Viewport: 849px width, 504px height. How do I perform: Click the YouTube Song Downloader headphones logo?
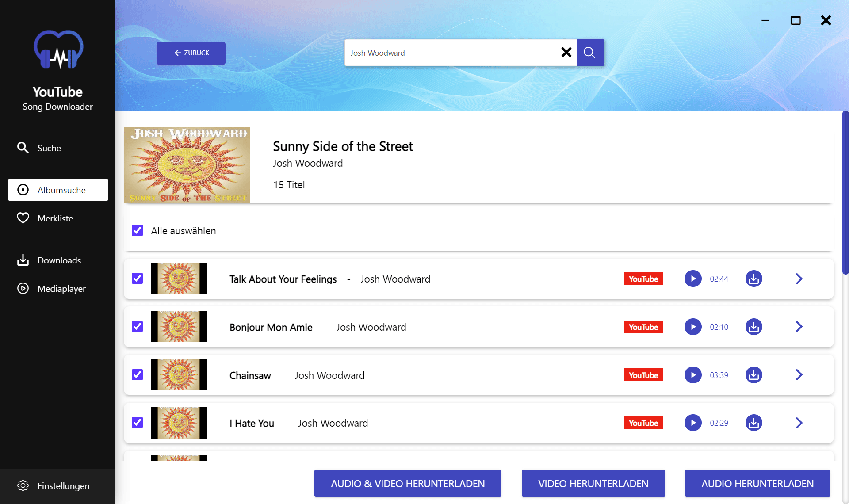(x=58, y=50)
